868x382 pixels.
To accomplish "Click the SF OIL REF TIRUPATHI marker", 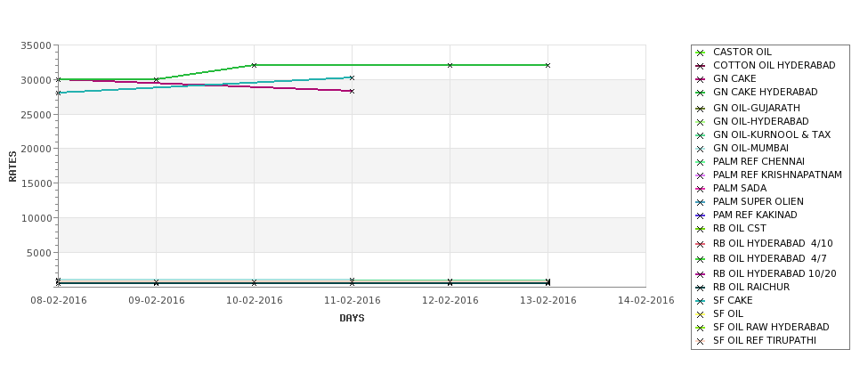I will tap(701, 341).
